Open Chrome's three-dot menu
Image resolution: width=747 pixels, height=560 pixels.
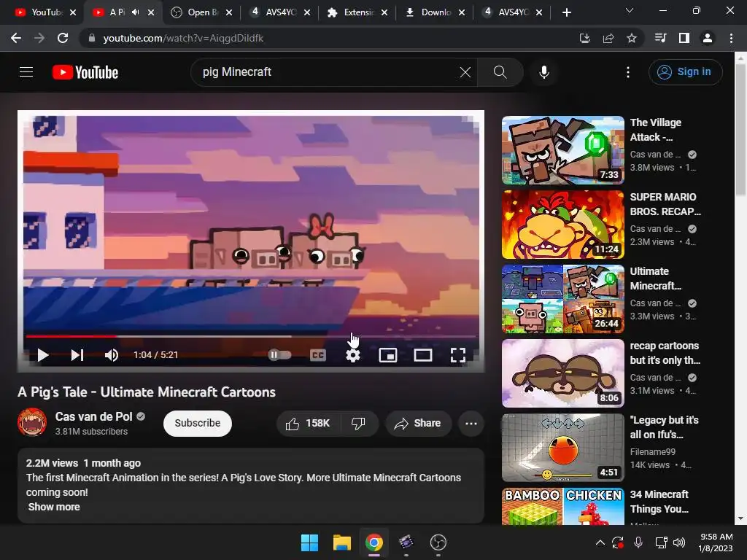tap(731, 38)
